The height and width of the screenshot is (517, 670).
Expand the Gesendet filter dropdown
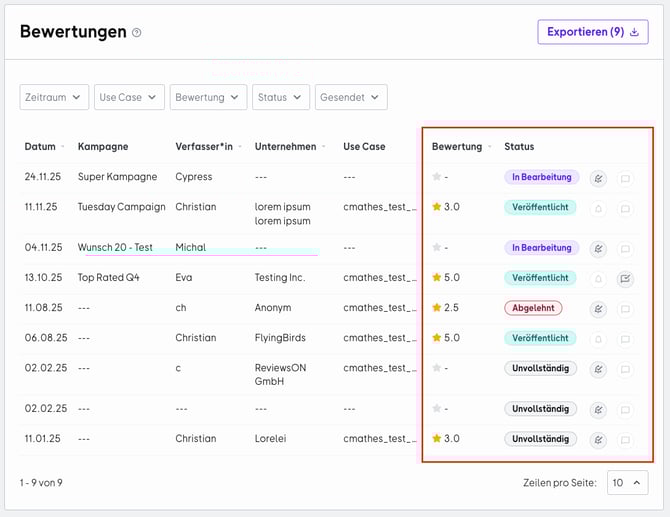[x=351, y=97]
